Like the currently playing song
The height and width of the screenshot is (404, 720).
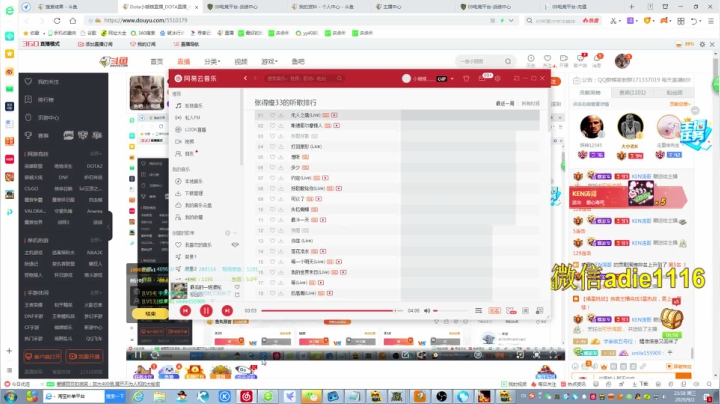[x=237, y=287]
